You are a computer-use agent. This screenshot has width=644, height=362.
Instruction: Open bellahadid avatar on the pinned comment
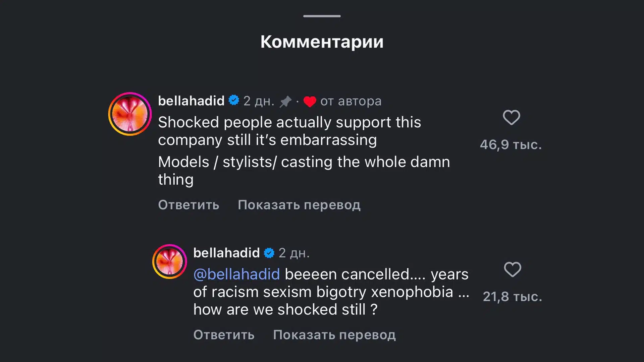130,114
